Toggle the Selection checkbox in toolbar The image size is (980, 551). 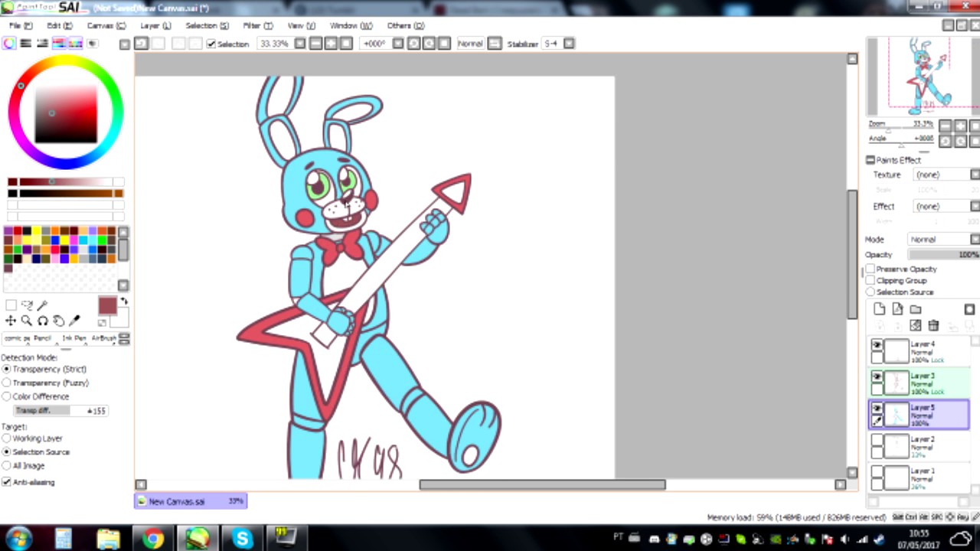coord(211,44)
